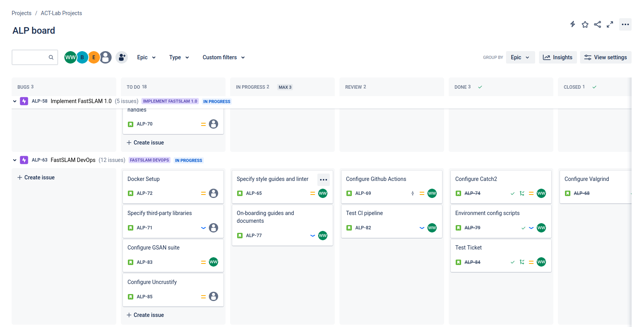Click the ALP-63 epic icon
Viewport: 644px width, 327px height.
[24, 160]
